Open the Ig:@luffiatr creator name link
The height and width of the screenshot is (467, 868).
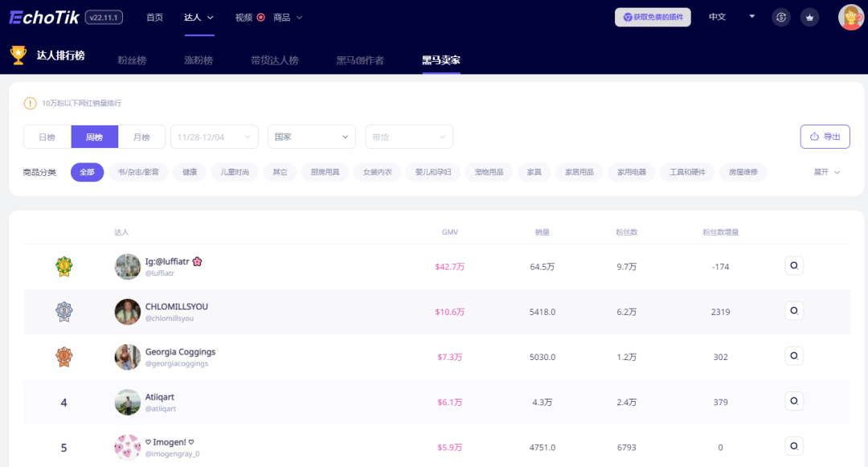[167, 262]
